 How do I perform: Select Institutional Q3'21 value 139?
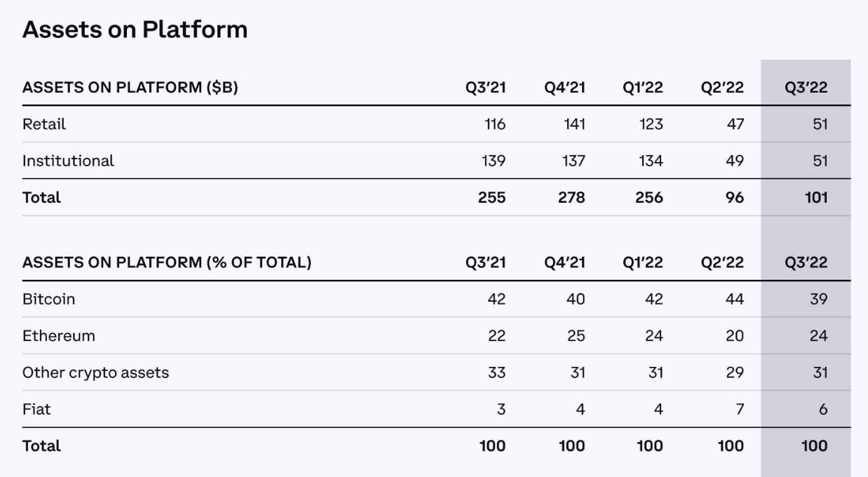494,161
